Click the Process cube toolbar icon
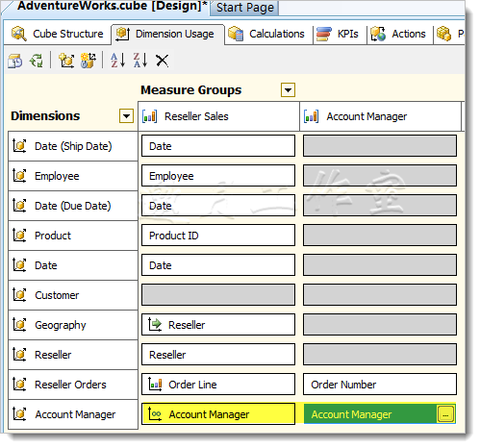The width and height of the screenshot is (480, 448). [x=15, y=61]
